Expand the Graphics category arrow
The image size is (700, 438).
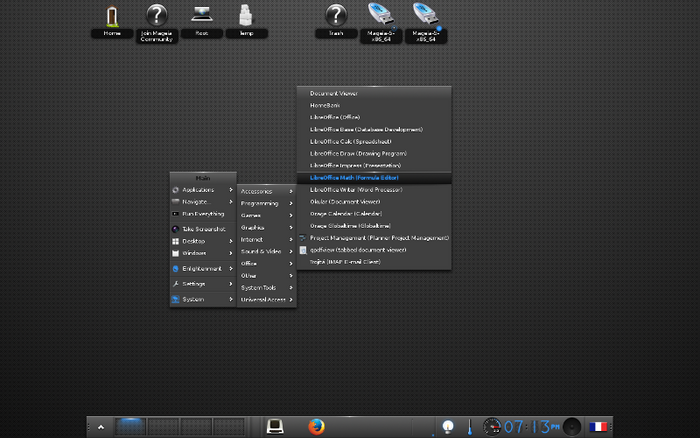coord(291,227)
